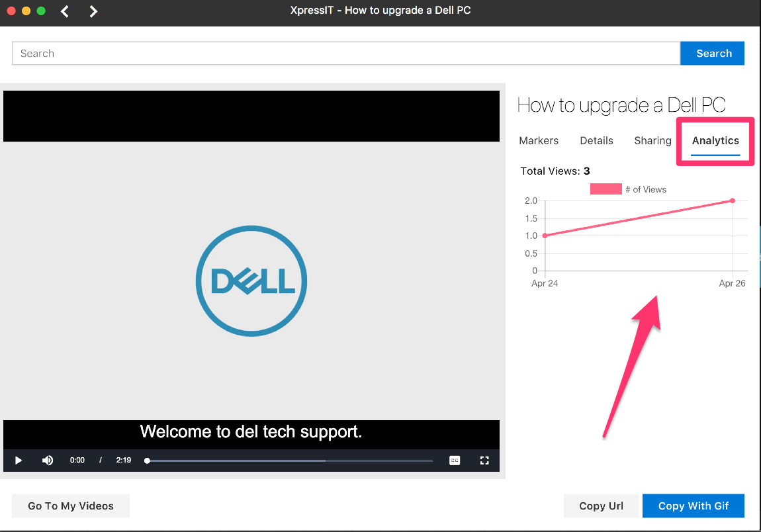761x532 pixels.
Task: Click the blue Search button
Action: coord(713,54)
